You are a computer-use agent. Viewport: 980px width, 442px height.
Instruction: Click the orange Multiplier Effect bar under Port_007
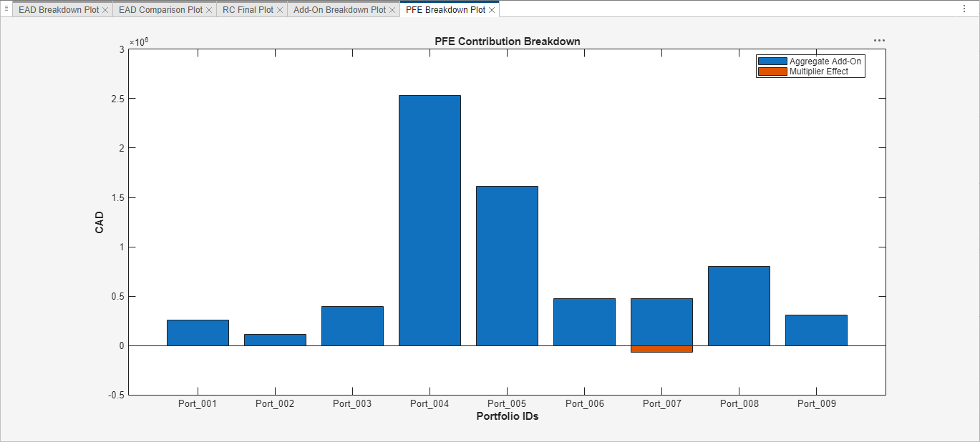pyautogui.click(x=661, y=348)
